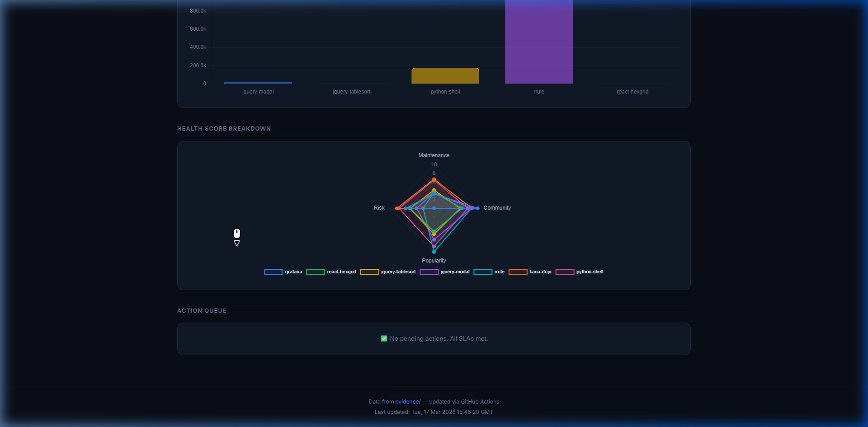Collapse the HEALTH SCORE BREAKDOWN section
This screenshot has height=427, width=868.
click(224, 128)
